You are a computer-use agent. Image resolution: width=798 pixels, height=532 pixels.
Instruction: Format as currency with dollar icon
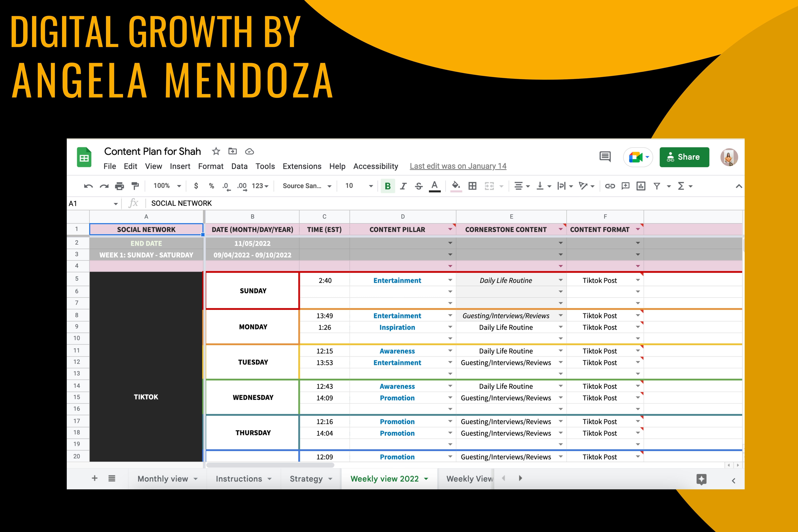point(196,186)
